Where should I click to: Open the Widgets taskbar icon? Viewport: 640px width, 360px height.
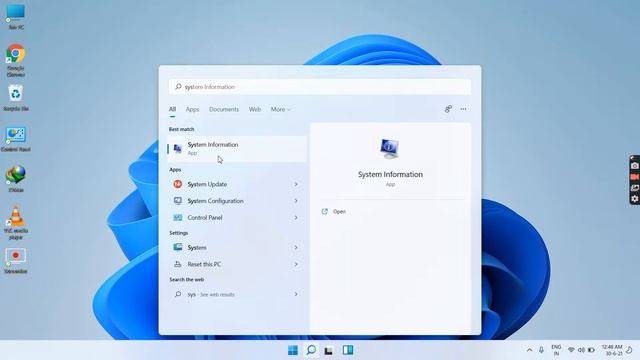(x=348, y=350)
